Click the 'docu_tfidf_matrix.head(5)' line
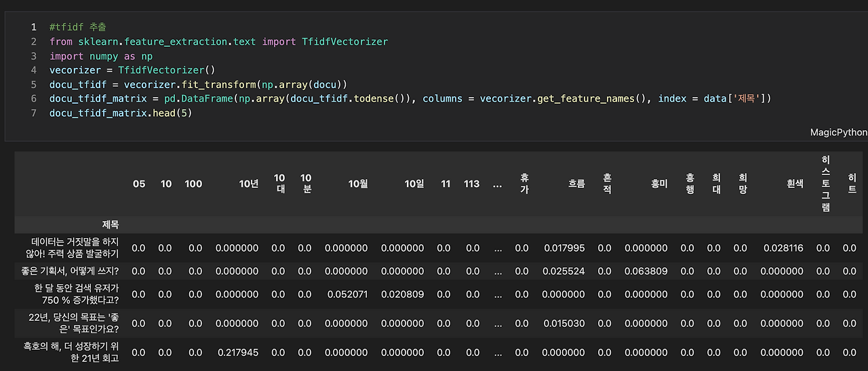Viewport: 868px width, 371px height. (x=121, y=113)
